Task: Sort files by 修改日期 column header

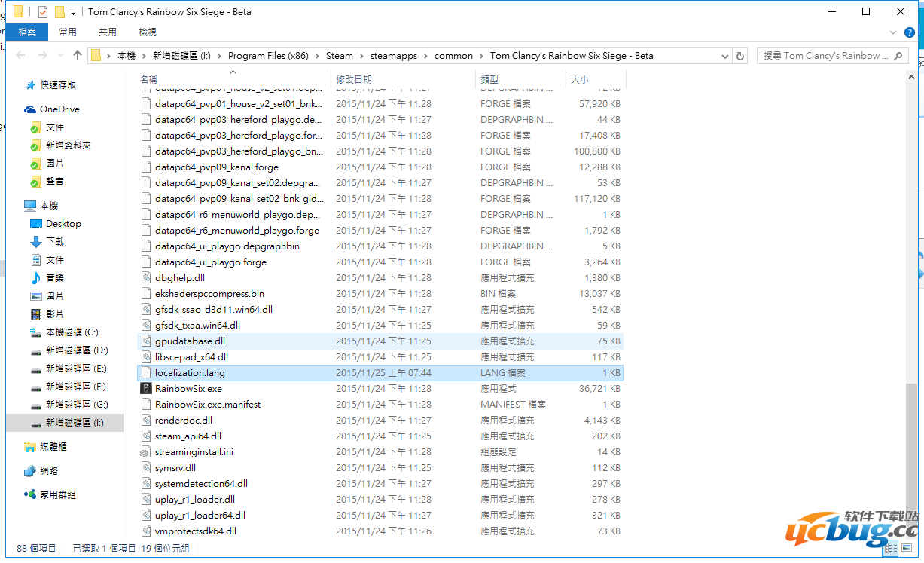Action: [354, 79]
